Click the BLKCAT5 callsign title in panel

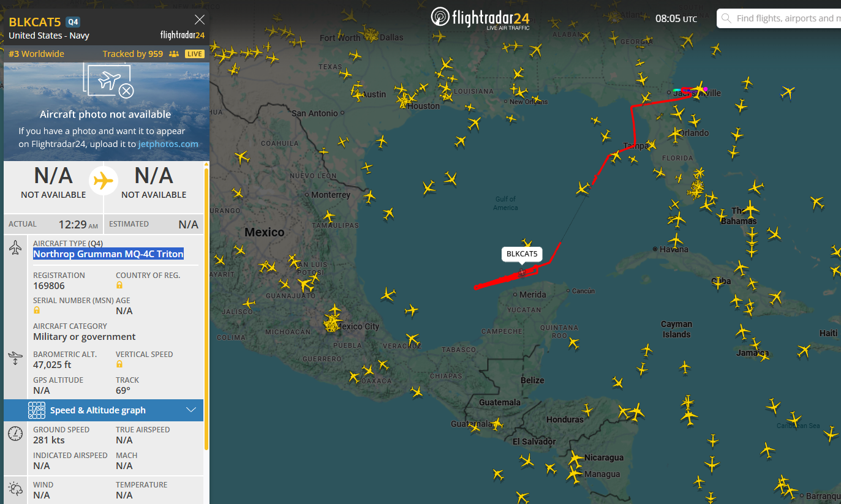[35, 22]
